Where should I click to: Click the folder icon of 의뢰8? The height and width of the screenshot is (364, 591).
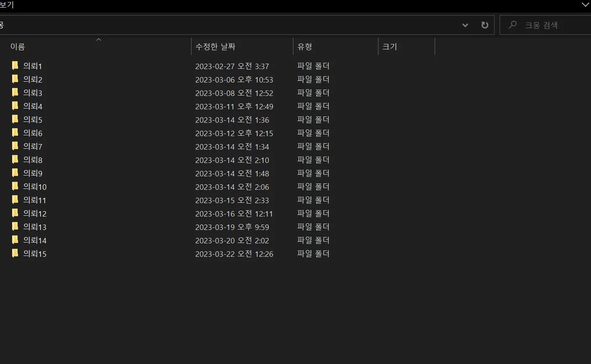[15, 159]
